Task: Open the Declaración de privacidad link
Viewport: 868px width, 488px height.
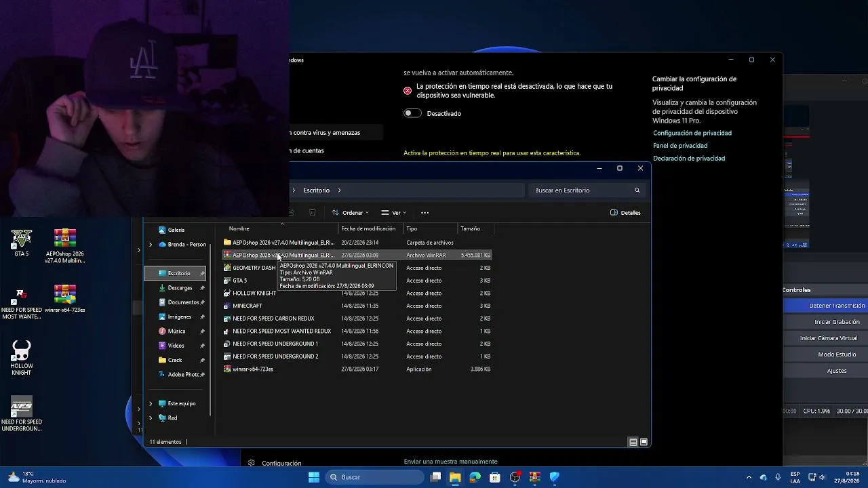Action: coord(689,159)
